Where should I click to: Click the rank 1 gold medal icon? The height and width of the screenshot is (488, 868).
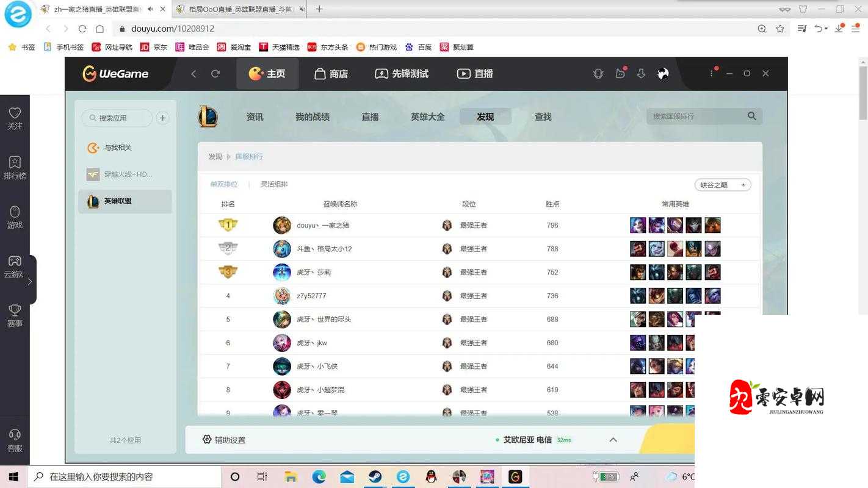click(228, 225)
